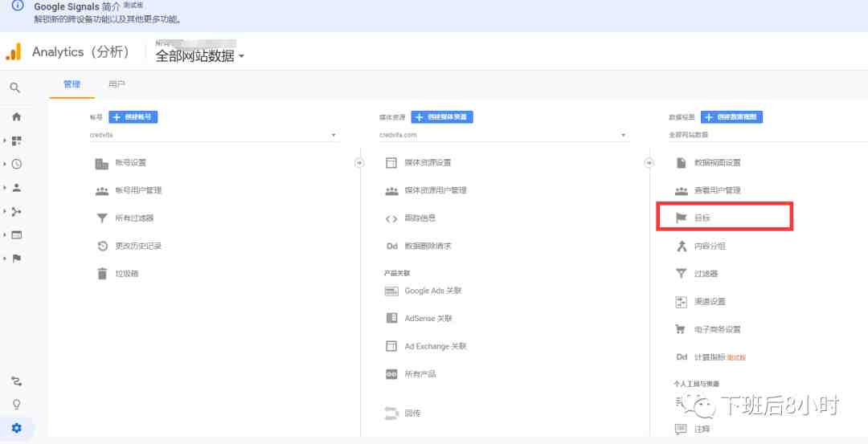Click the Analytics logo icon
This screenshot has height=444, width=868.
[x=14, y=52]
